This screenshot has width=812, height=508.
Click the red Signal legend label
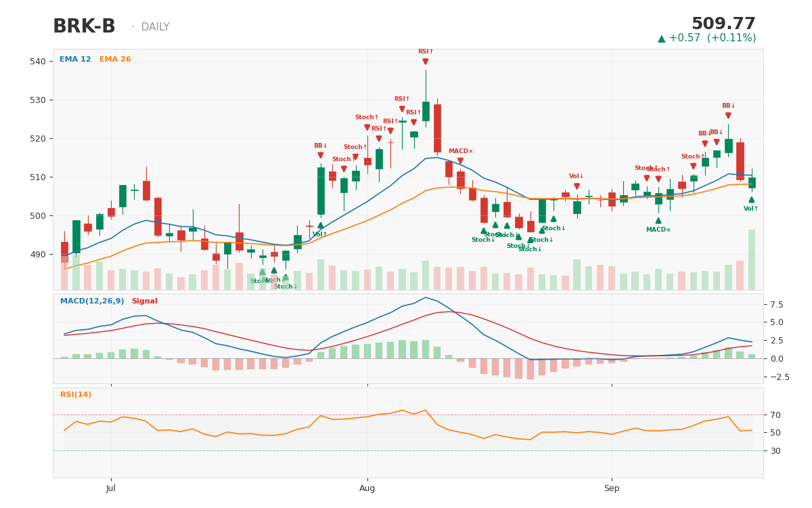(x=144, y=301)
